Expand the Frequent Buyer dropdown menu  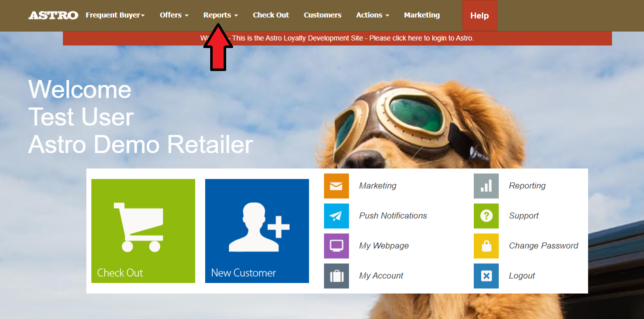click(x=115, y=15)
